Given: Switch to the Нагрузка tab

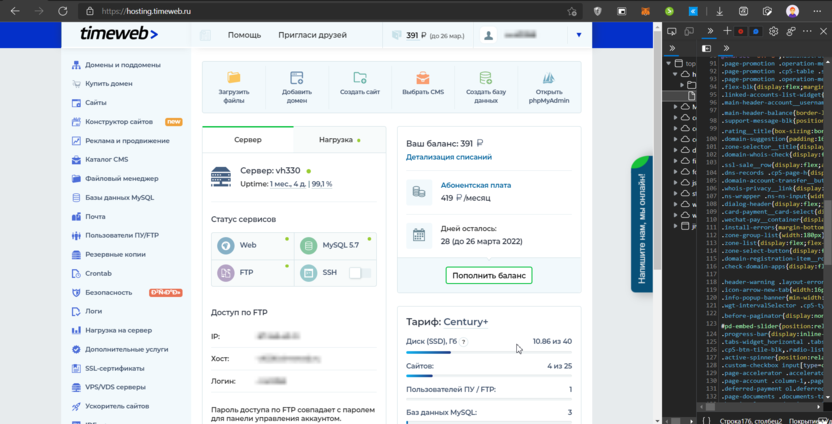Looking at the screenshot, I should 338,140.
